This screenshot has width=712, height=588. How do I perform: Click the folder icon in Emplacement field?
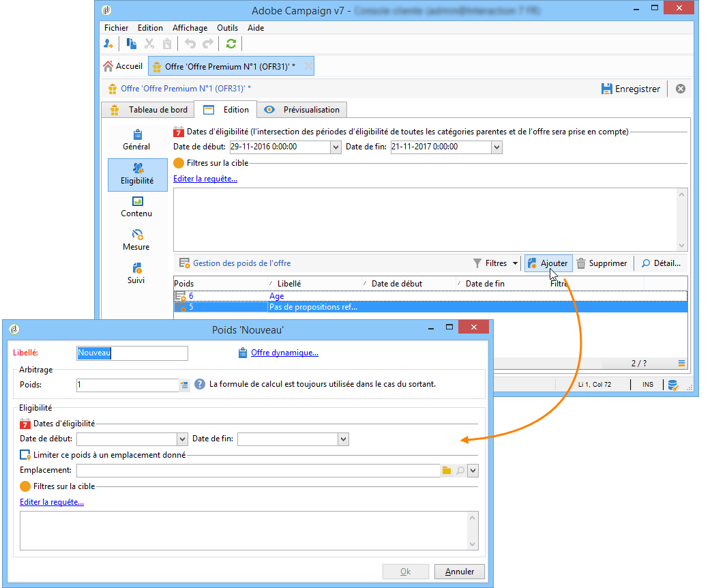click(447, 471)
